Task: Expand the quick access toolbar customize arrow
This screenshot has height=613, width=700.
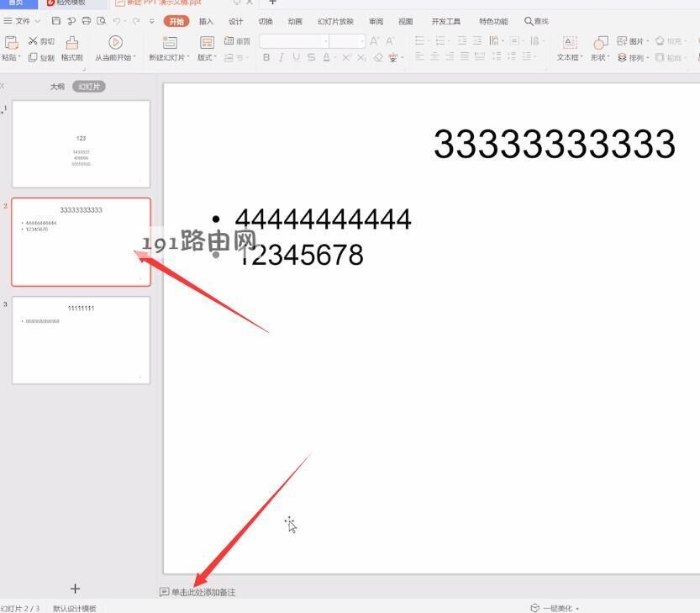Action: (x=152, y=21)
